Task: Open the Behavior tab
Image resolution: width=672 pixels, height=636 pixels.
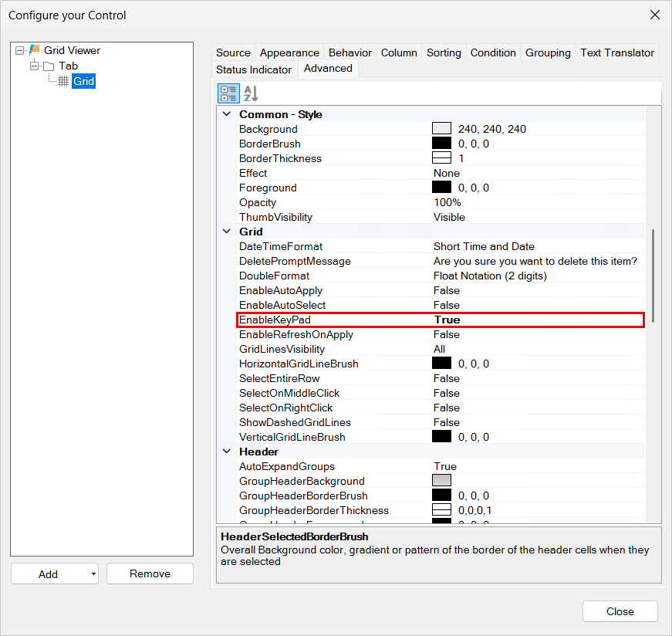Action: point(350,52)
